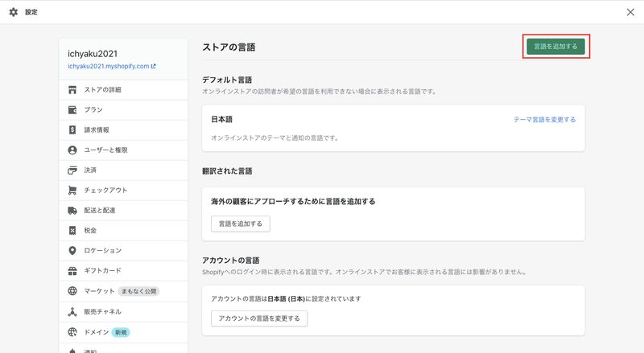Open ロケーション settings
Image resolution: width=644 pixels, height=353 pixels.
click(x=124, y=250)
